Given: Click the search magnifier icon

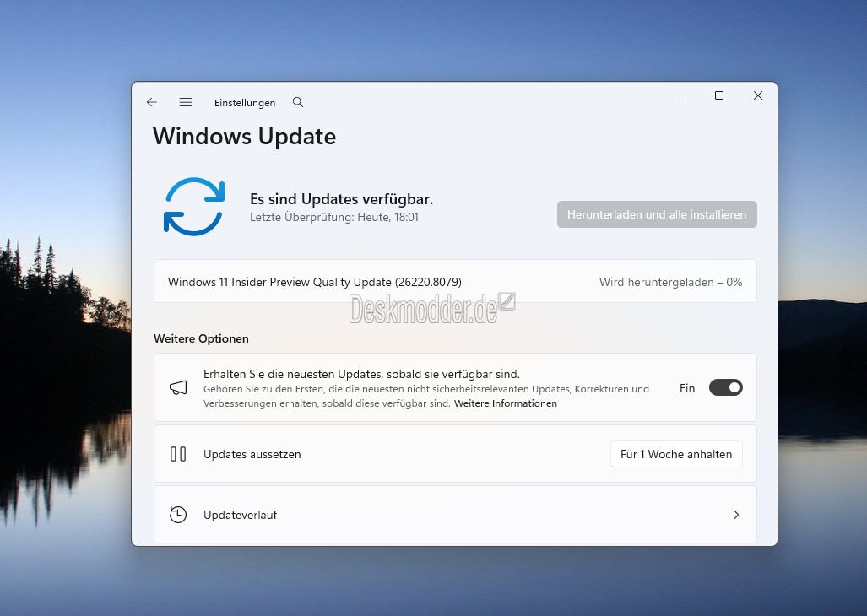Looking at the screenshot, I should coord(298,102).
